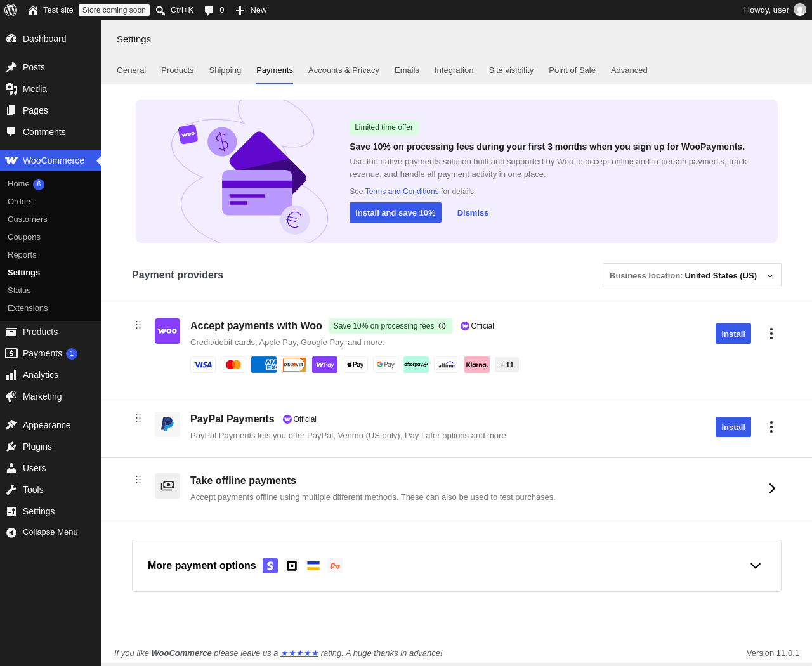Screen dimensions: 812x666
Task: Click the Posts pushpin icon
Action: point(11,67)
